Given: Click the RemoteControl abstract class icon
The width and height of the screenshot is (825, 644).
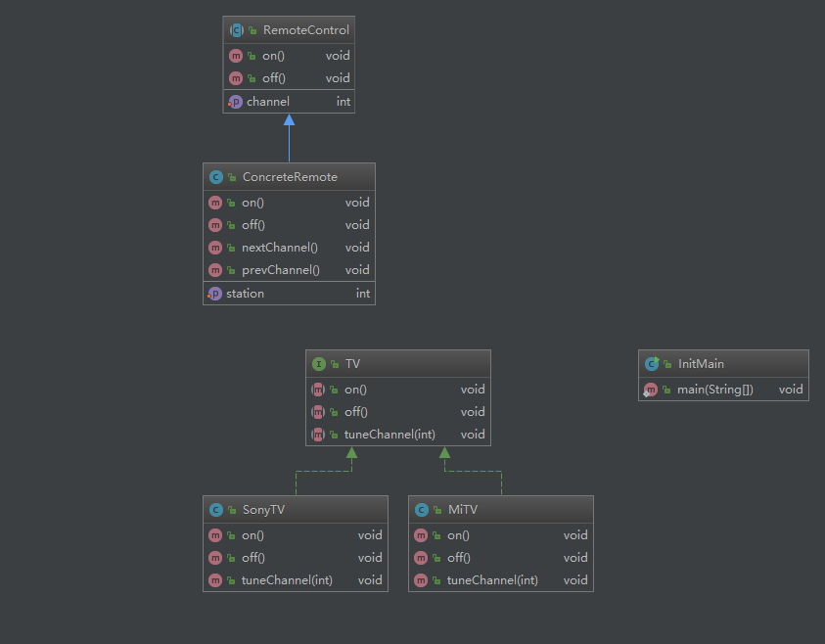Looking at the screenshot, I should click(x=237, y=30).
